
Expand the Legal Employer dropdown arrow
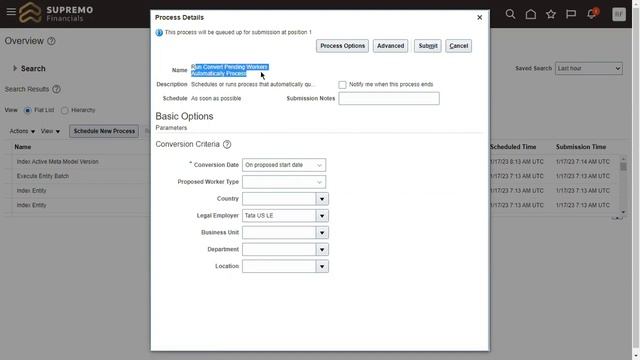pos(322,216)
